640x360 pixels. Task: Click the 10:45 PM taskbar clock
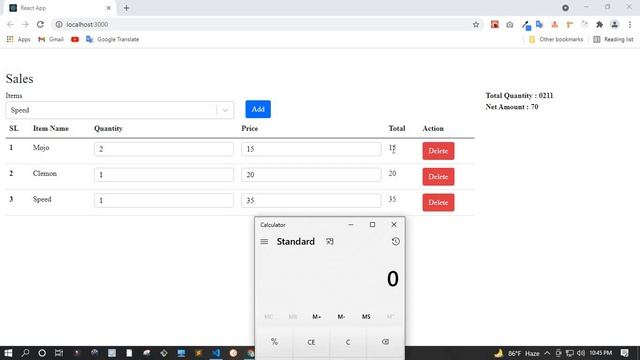click(600, 353)
